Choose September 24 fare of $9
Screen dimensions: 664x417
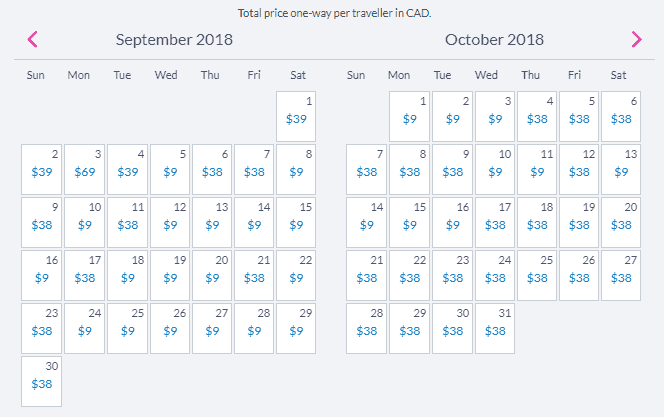click(x=84, y=329)
